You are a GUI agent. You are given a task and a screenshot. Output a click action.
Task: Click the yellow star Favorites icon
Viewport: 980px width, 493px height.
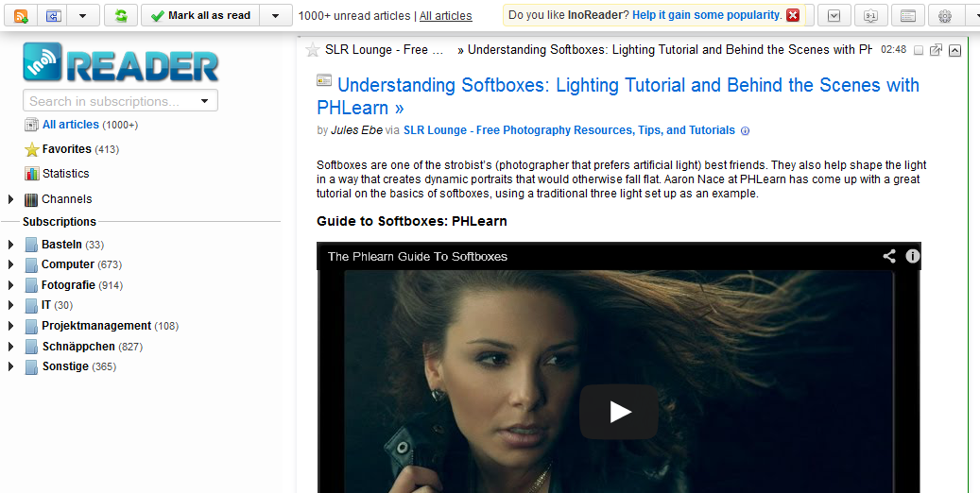pyautogui.click(x=32, y=149)
